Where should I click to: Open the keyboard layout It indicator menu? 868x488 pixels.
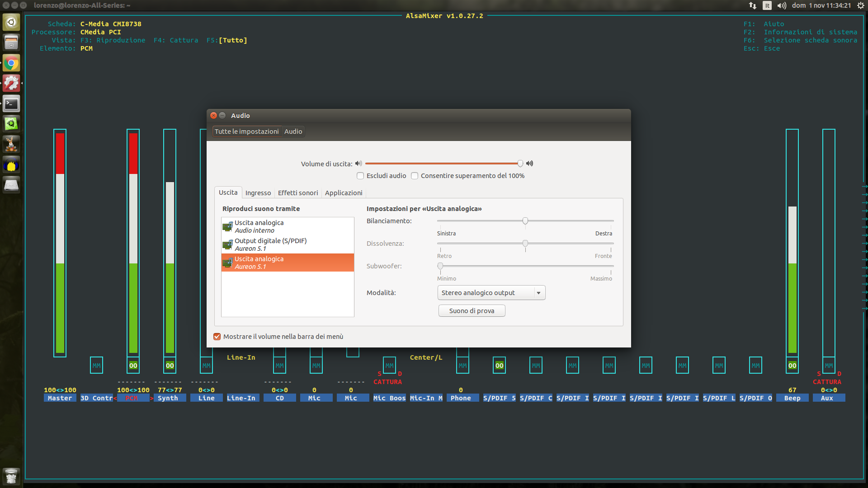click(767, 5)
